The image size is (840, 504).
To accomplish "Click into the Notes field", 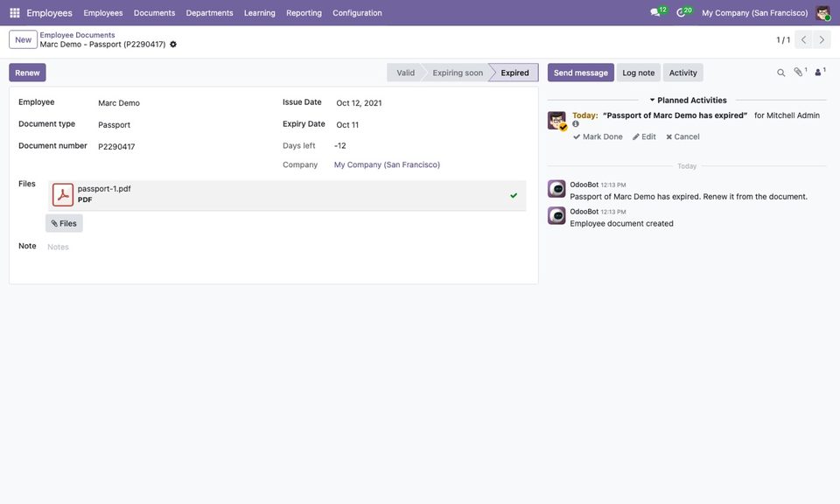I will [287, 247].
